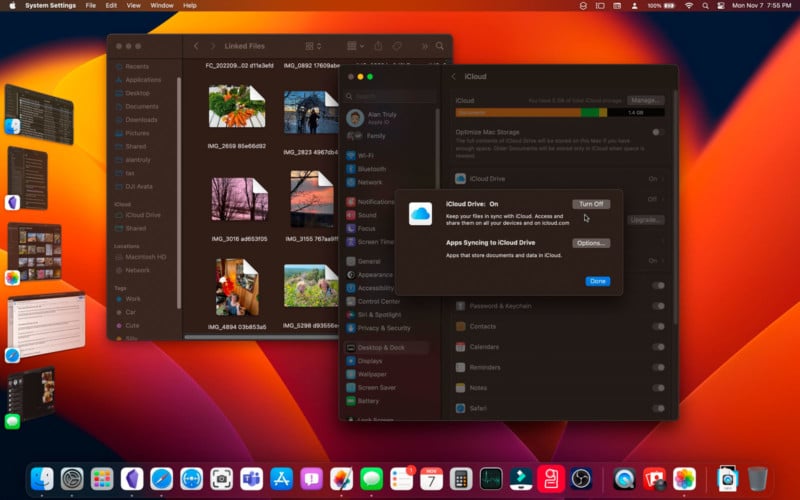Toggle the Reminders iCloud switch
Image resolution: width=800 pixels, height=500 pixels.
658,367
